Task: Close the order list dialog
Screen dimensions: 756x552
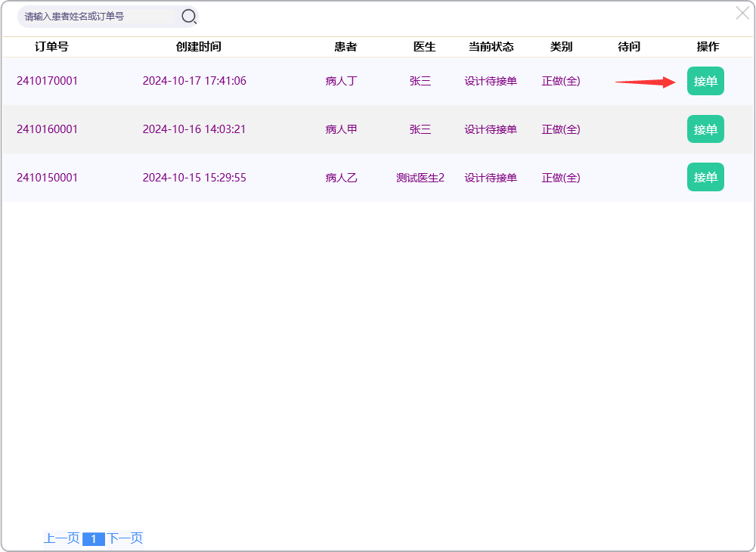Action: [x=742, y=13]
